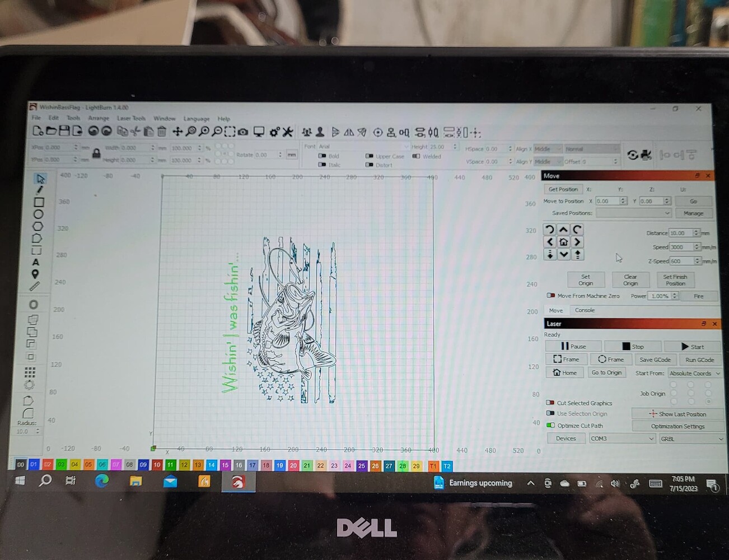Select color swatch 10 from the palette
Screen dimensions: 729x560
(x=156, y=465)
